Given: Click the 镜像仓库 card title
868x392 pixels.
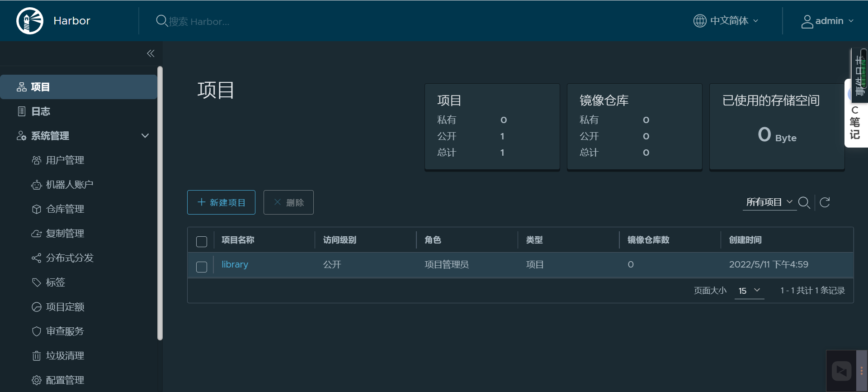Looking at the screenshot, I should (x=604, y=100).
